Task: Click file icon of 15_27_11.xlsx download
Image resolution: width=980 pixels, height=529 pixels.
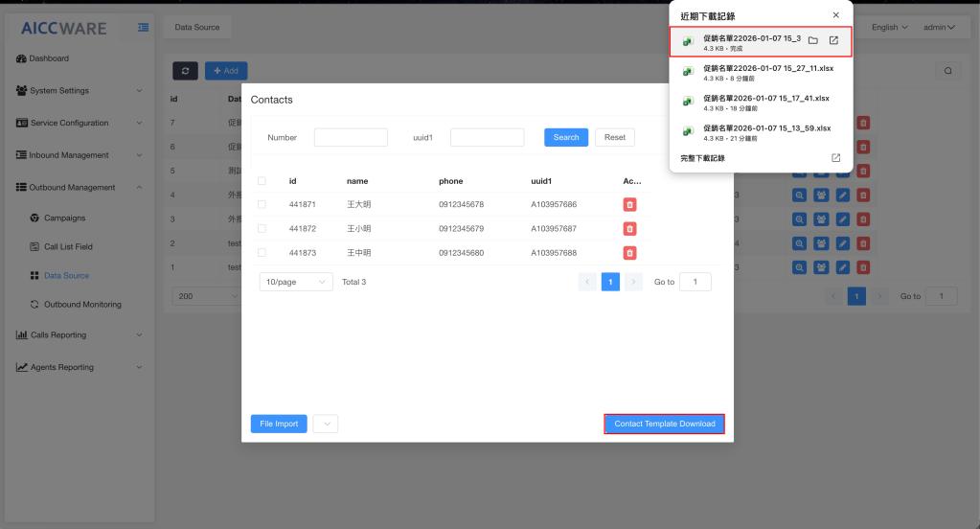Action: click(688, 72)
